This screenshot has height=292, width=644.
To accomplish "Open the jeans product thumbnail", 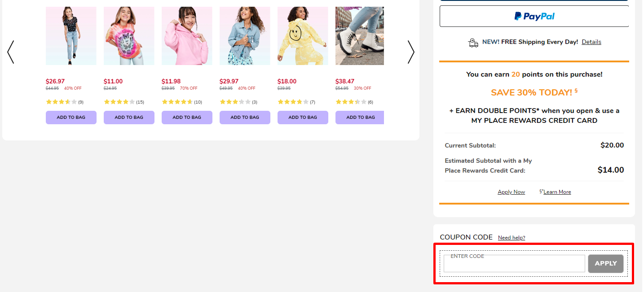I will click(x=71, y=36).
